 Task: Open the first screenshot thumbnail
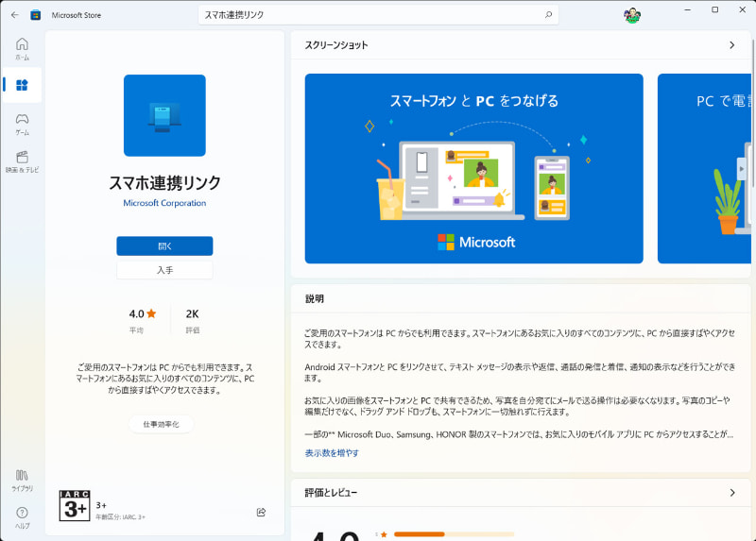[474, 169]
